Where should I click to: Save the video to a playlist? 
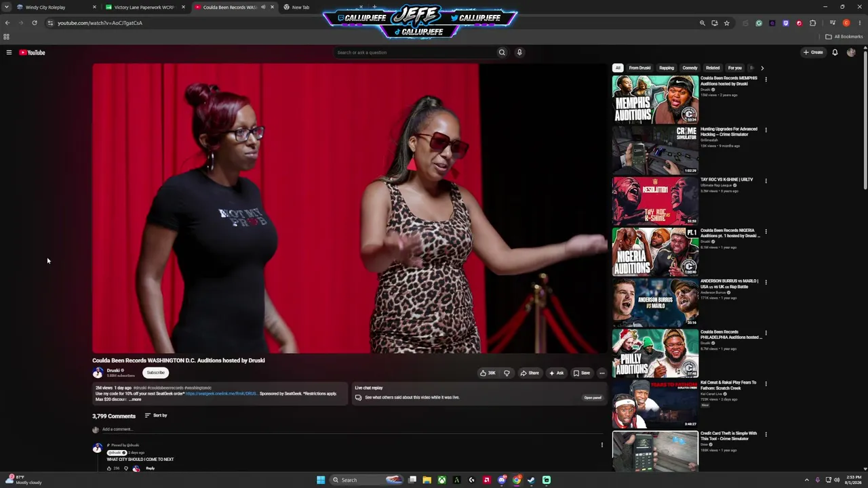tap(582, 373)
